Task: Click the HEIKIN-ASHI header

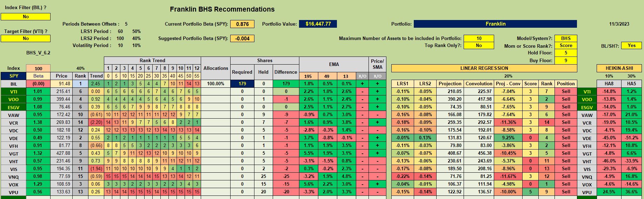Action: point(619,68)
